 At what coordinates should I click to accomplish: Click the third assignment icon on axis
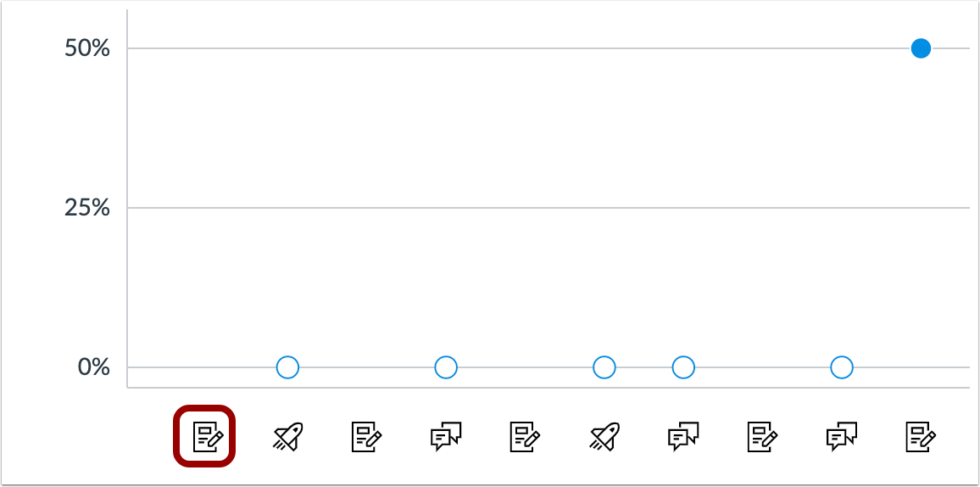[x=525, y=436]
